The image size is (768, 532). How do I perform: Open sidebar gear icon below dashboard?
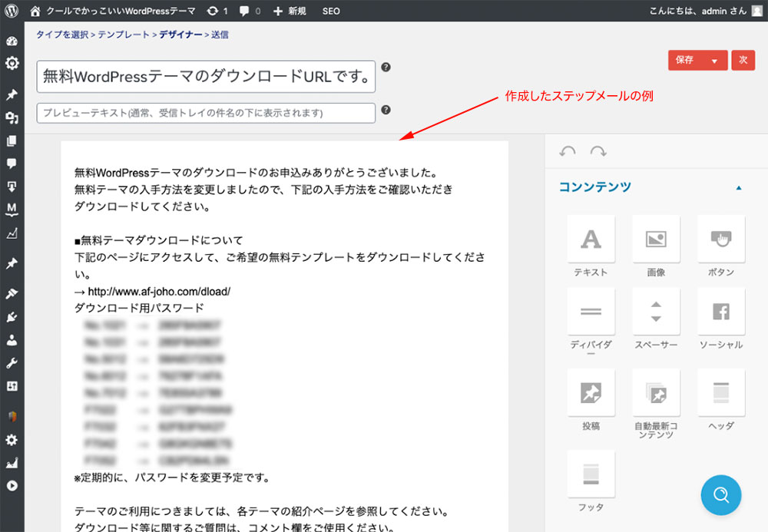12,63
